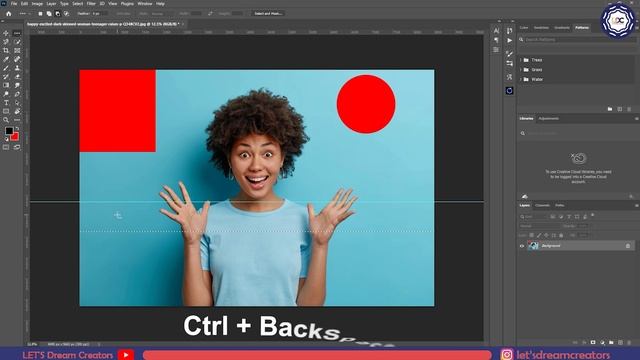The image size is (640, 360).
Task: Toggle Add to selection mode
Action: [x=49, y=13]
